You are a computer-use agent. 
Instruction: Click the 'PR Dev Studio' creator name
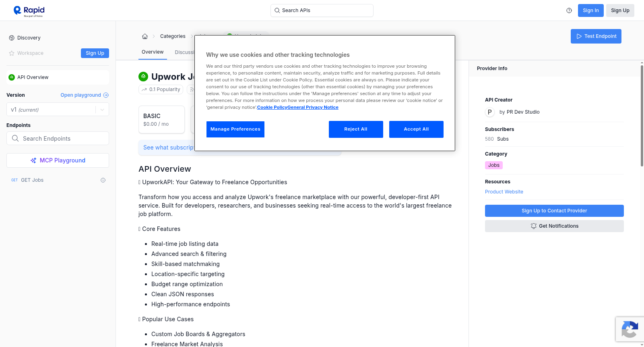[523, 112]
